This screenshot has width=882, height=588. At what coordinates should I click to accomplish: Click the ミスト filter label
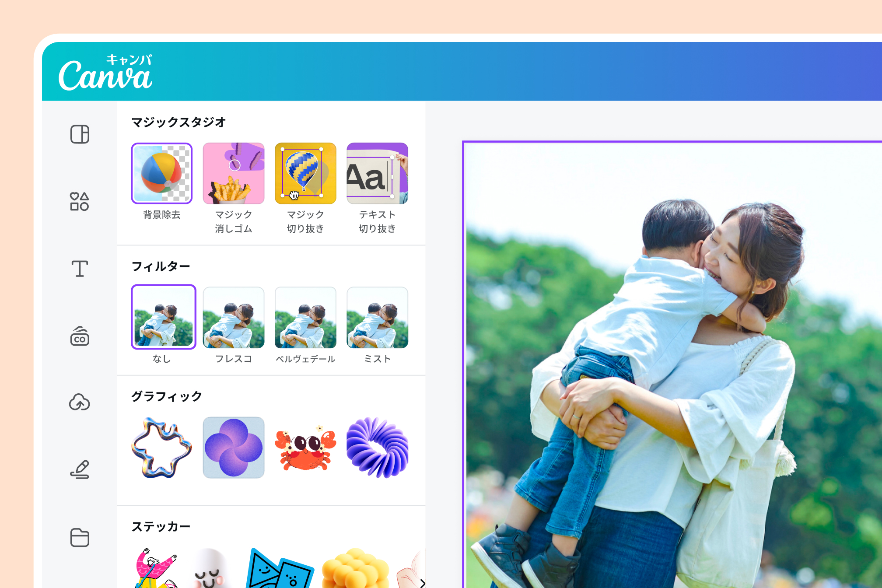coord(377,359)
